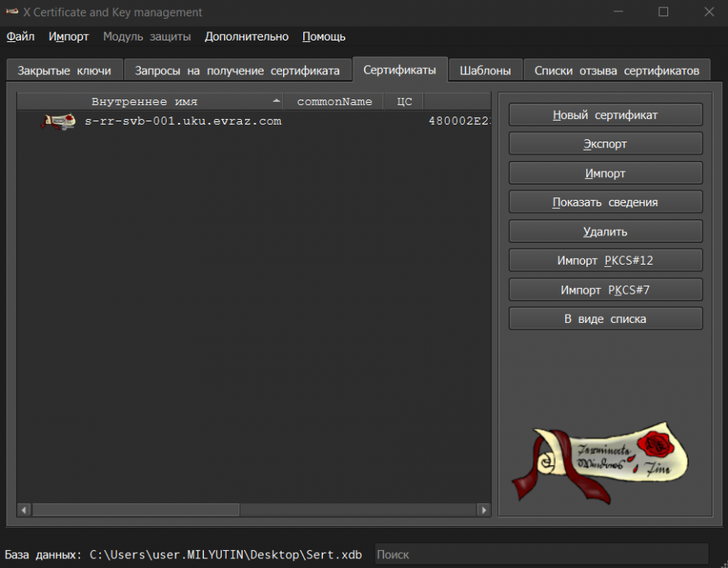The height and width of the screenshot is (568, 728).
Task: Switch to Запросы на получение сертификата tab
Action: pyautogui.click(x=237, y=70)
